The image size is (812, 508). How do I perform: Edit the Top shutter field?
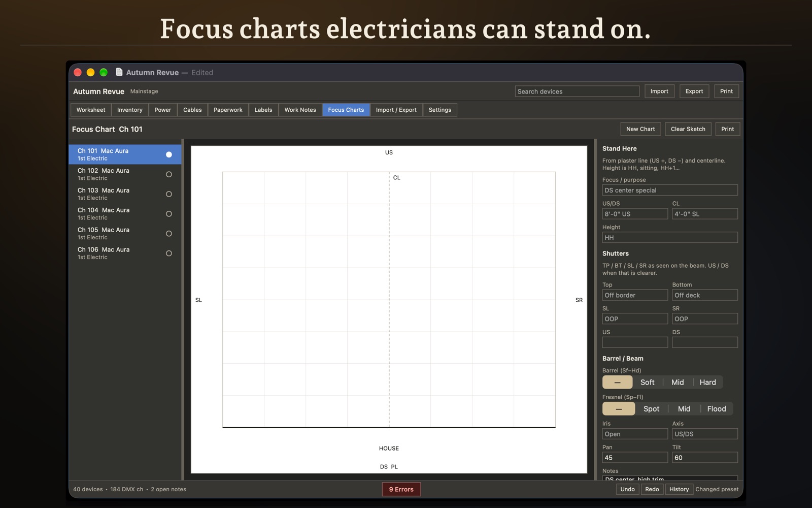point(635,295)
